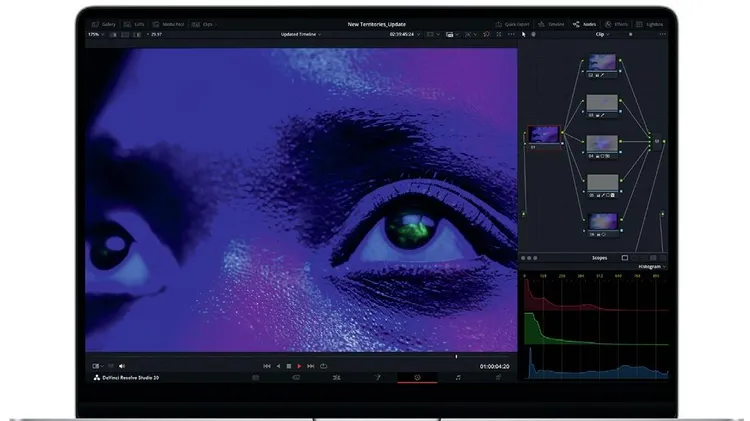Open the Gallery panel
This screenshot has height=421, width=750.
[102, 23]
